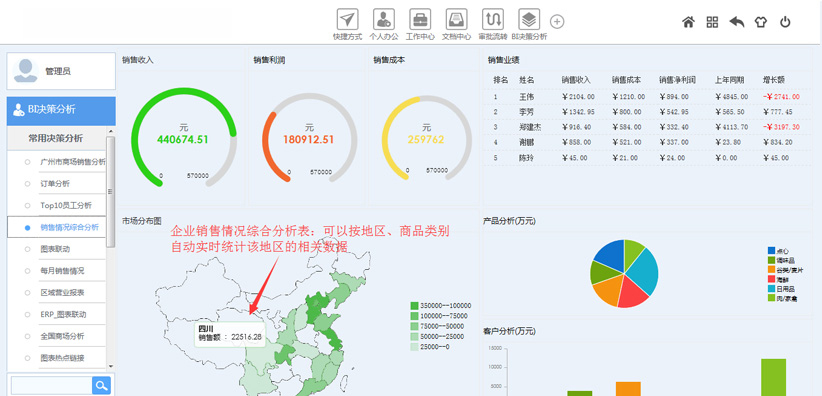
Task: Open the 区域营业报表 report
Action: pos(62,293)
